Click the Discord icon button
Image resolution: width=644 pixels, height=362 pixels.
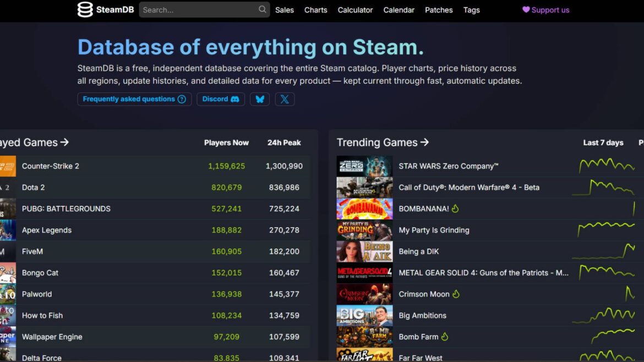221,99
